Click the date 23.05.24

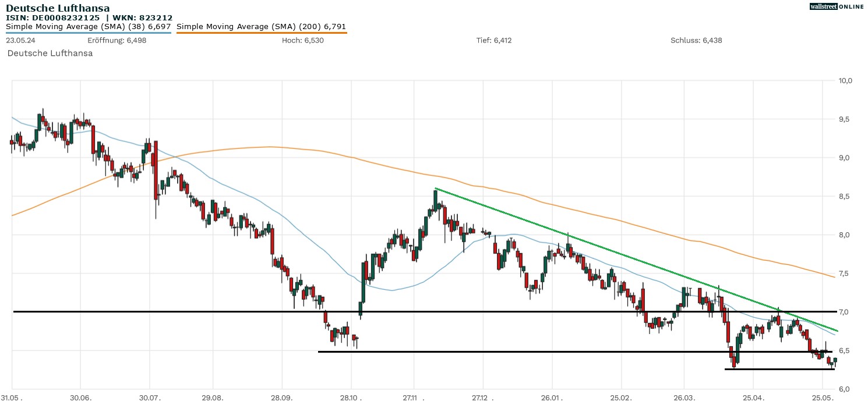[19, 40]
